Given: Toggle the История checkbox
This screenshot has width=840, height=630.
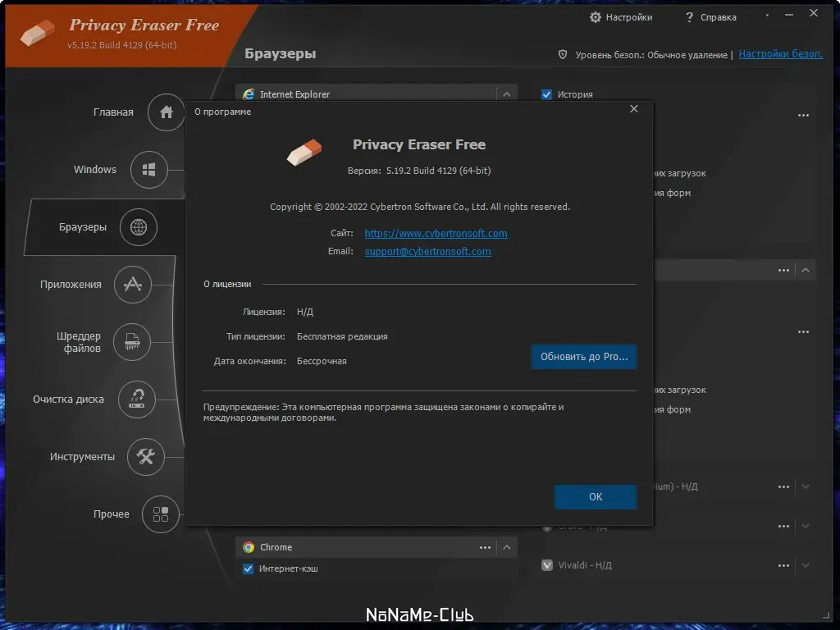Looking at the screenshot, I should [x=546, y=94].
